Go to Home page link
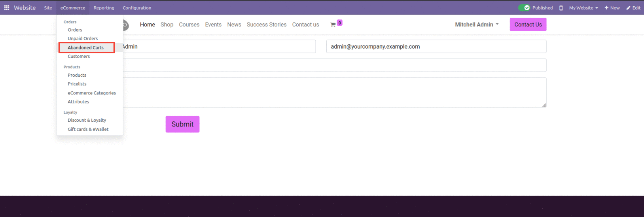Viewport: 644px width, 217px height. [148, 25]
